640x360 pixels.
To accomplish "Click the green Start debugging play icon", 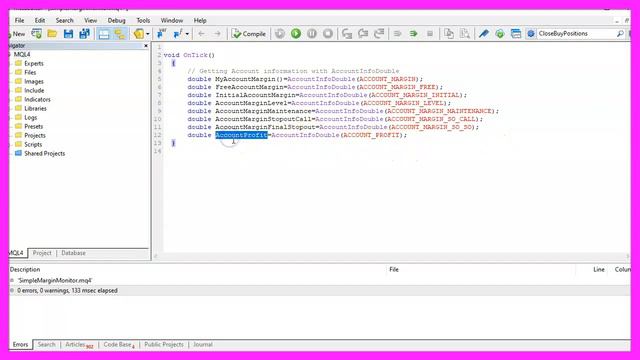I will (x=296, y=33).
